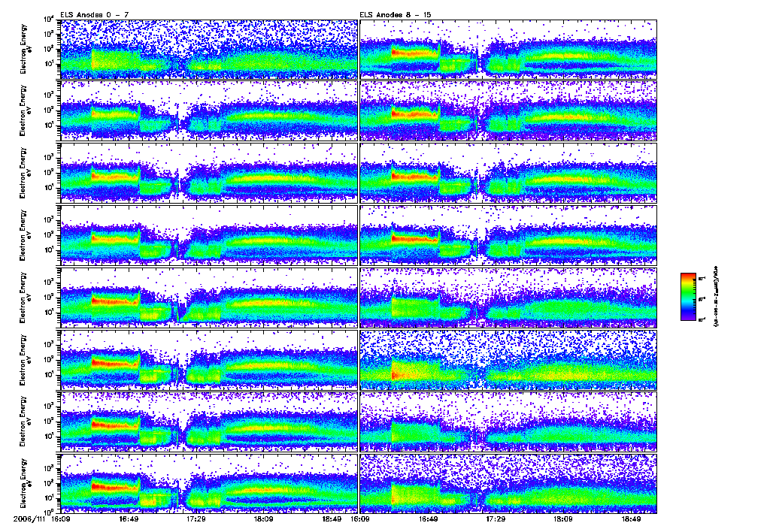Open the sixth spectrogram in the Anodes 0 - 7 column
This screenshot has width=770, height=532.
pos(209,360)
